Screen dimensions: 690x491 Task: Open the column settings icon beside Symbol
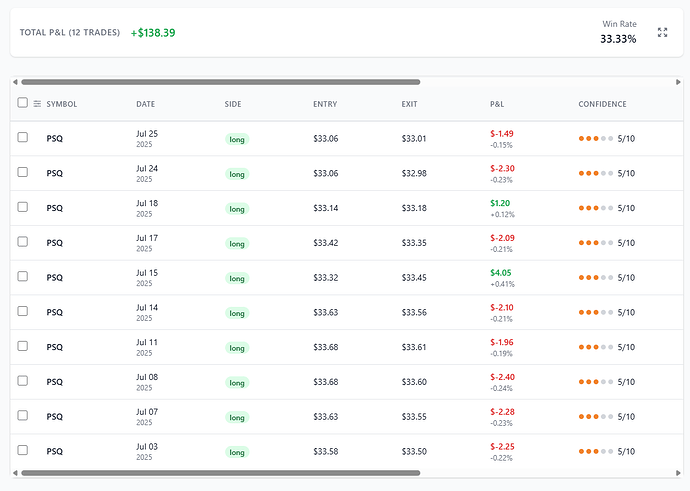pyautogui.click(x=37, y=104)
